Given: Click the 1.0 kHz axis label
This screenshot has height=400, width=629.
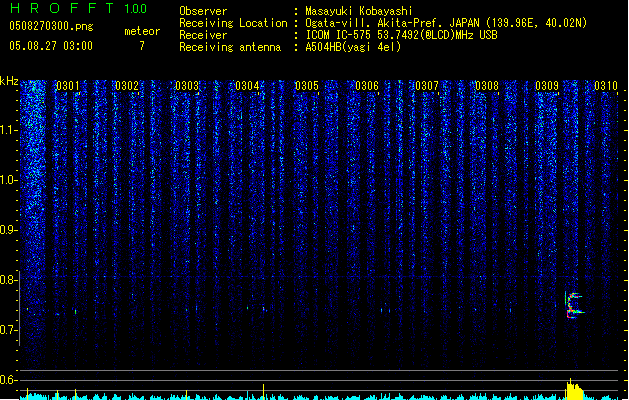Looking at the screenshot, I should (x=9, y=180).
